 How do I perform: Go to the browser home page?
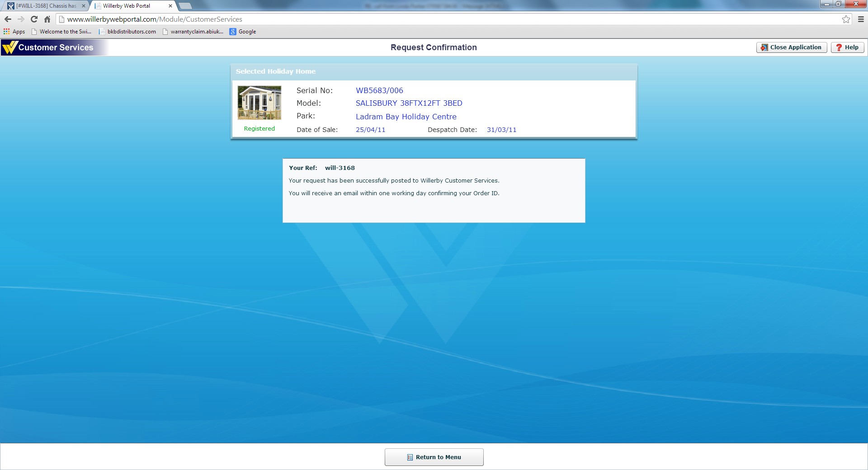[47, 19]
